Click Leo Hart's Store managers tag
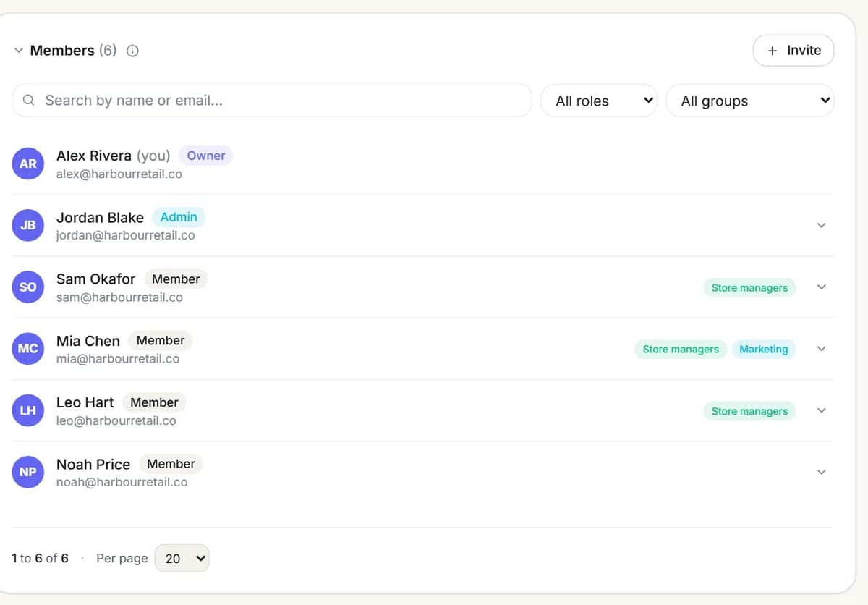 click(x=749, y=411)
